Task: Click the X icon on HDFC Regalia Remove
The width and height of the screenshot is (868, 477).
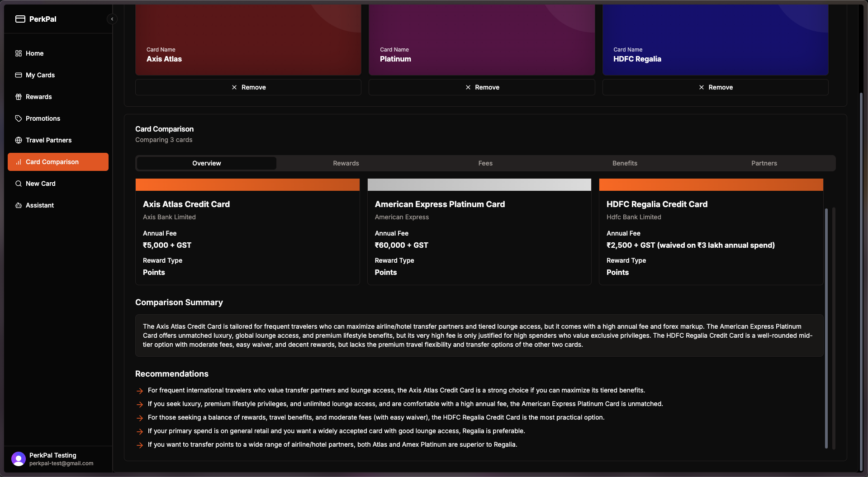Action: click(702, 87)
